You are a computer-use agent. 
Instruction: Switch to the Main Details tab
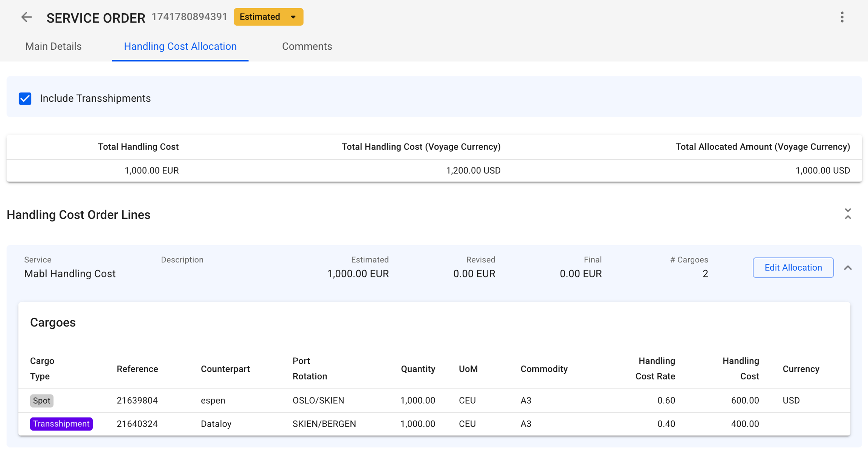(53, 46)
